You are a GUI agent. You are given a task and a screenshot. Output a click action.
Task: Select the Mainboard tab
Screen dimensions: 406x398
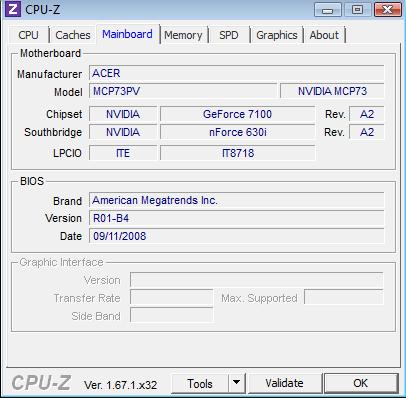click(x=127, y=34)
